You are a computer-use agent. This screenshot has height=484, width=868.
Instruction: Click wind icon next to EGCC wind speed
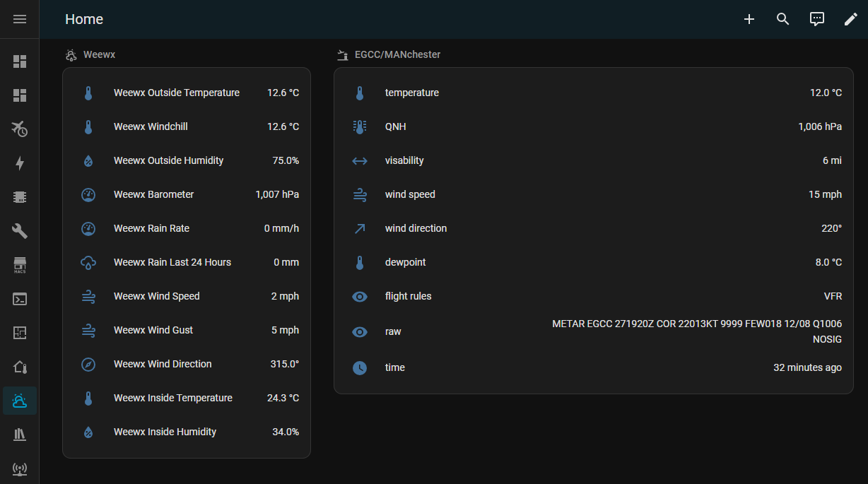tap(360, 194)
